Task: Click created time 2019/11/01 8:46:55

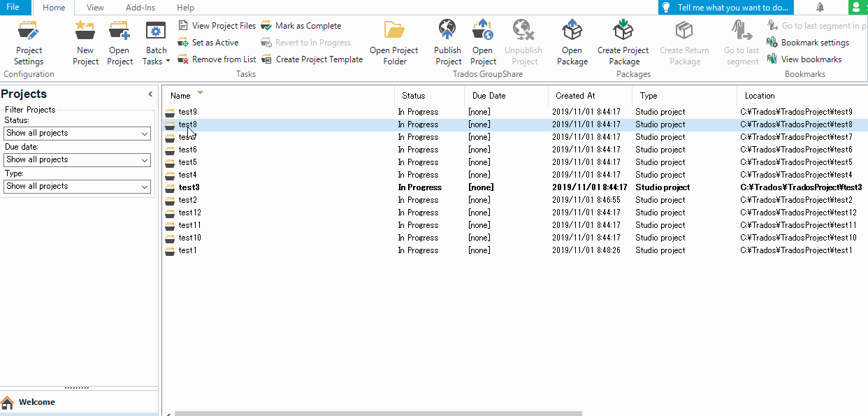Action: (586, 200)
